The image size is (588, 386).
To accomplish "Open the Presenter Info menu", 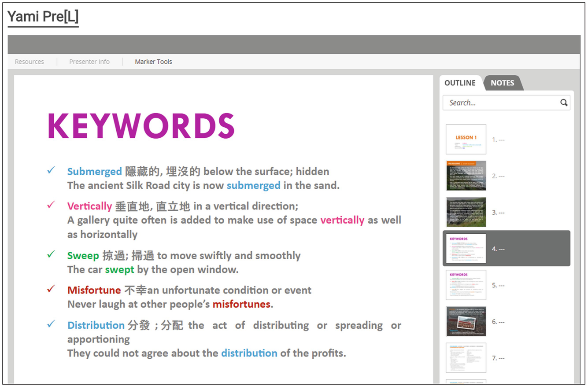I will [x=89, y=62].
